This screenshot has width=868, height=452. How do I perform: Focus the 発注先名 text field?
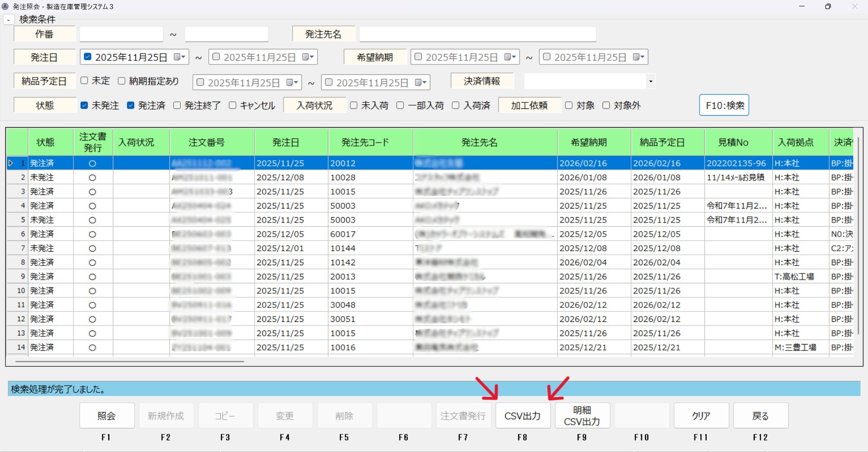pos(477,34)
